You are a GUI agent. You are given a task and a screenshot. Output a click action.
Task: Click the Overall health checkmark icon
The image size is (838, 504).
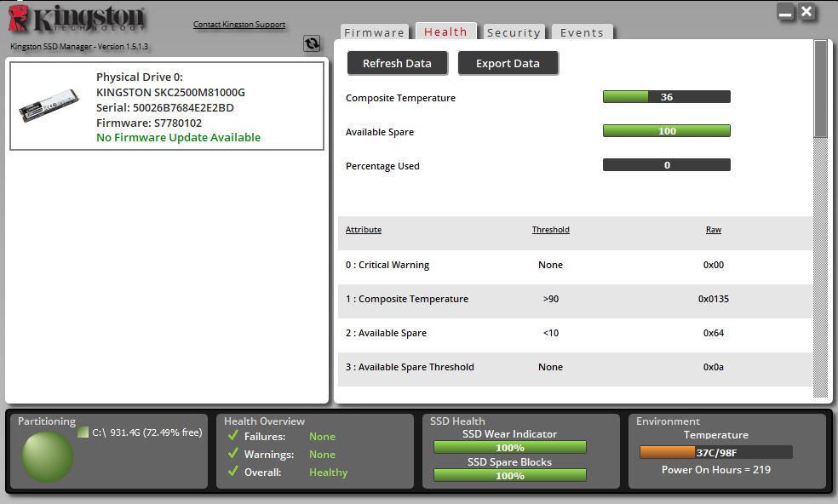pyautogui.click(x=232, y=472)
